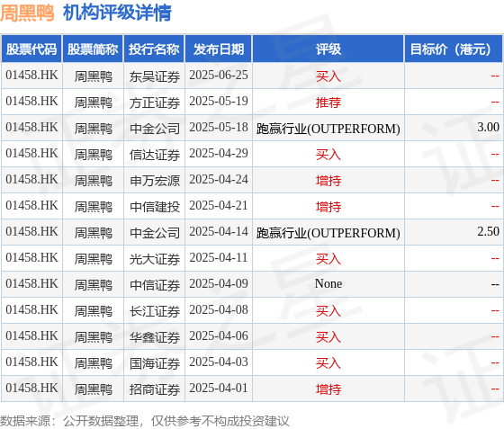Click the 推荐 rating from 方正证券

328,103
